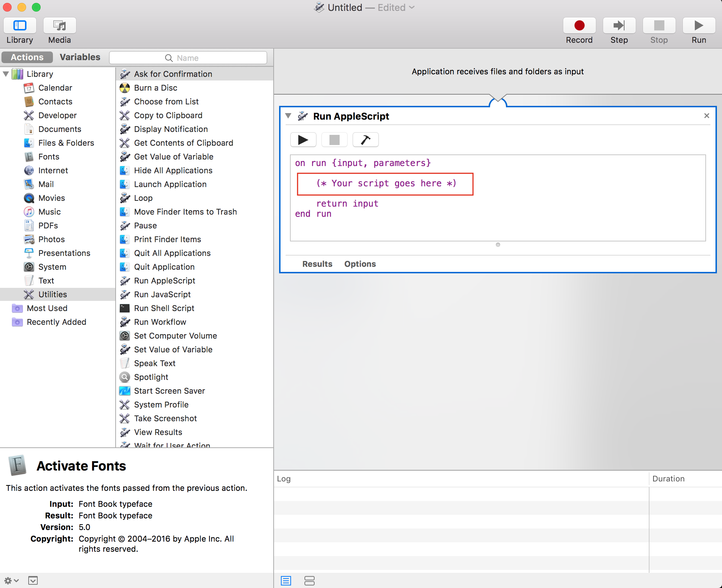The image size is (722, 588).
Task: Show the variables list view
Action: coord(310,581)
